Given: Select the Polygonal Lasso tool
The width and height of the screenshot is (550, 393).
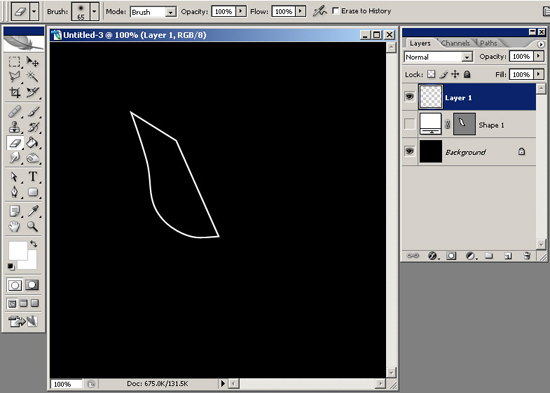Looking at the screenshot, I should pos(14,76).
